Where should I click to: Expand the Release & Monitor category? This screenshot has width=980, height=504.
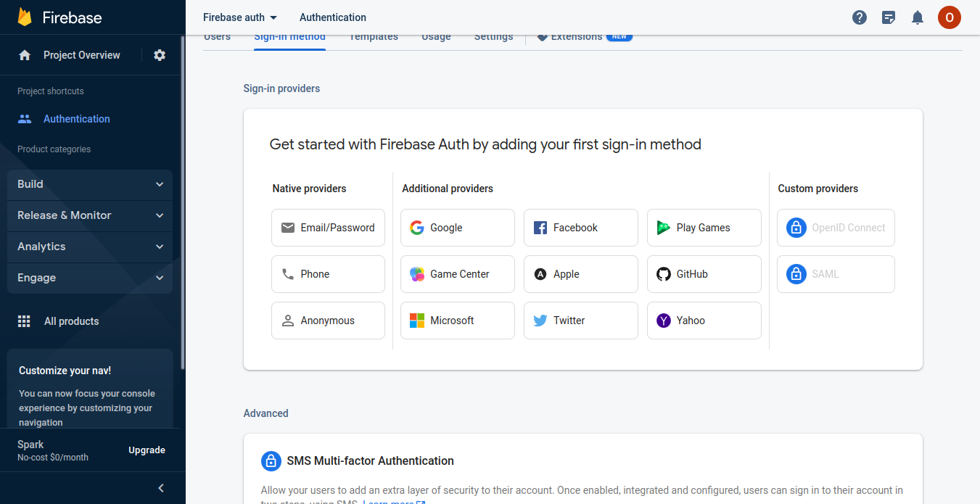pyautogui.click(x=90, y=215)
